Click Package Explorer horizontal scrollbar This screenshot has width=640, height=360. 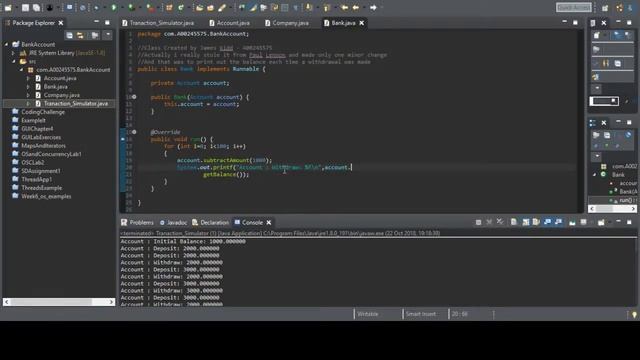click(59, 302)
